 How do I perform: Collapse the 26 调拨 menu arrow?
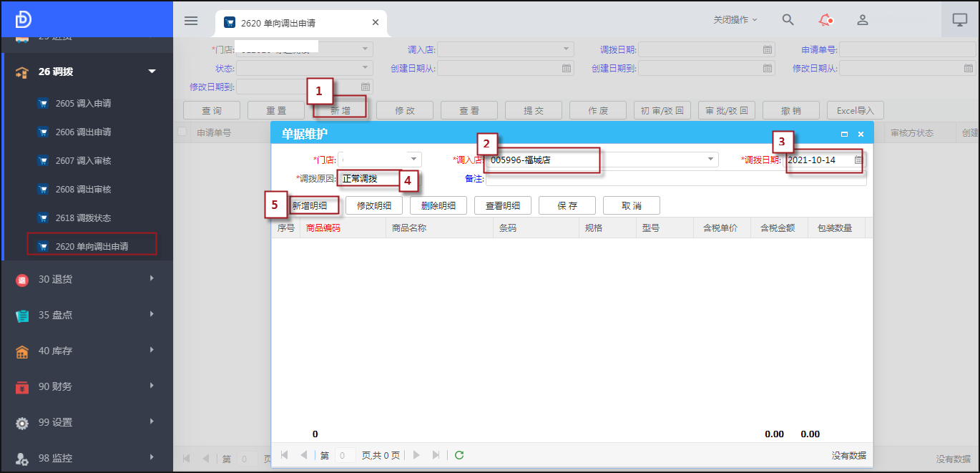coord(152,72)
